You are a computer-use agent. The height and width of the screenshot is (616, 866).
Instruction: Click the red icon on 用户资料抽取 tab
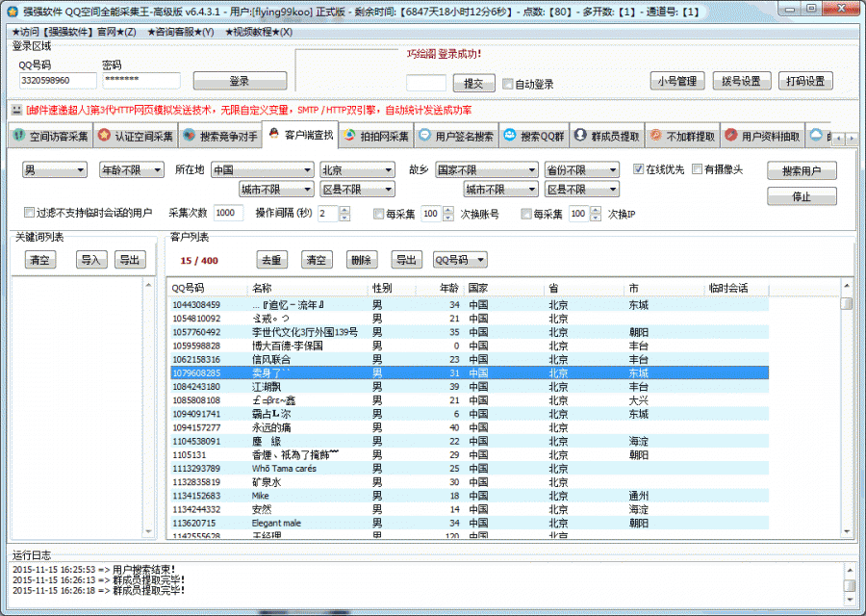point(730,135)
